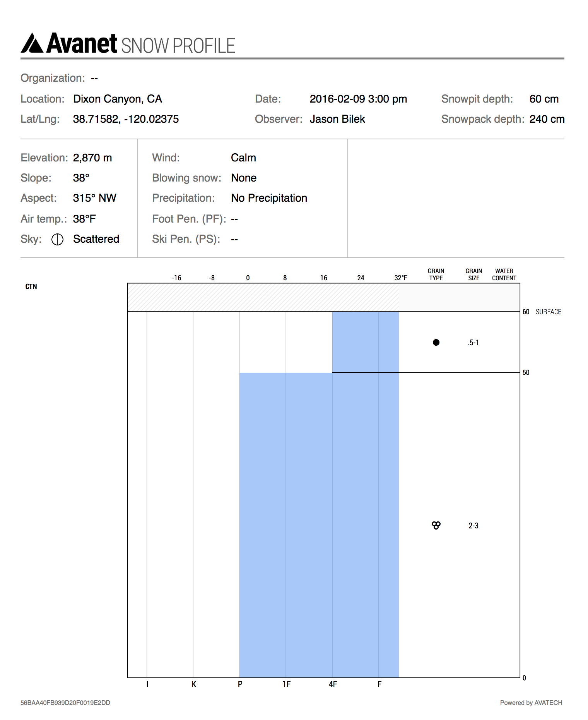Click the Scattered sky cover symbol
Viewport: 588px width, 720px height.
click(57, 240)
